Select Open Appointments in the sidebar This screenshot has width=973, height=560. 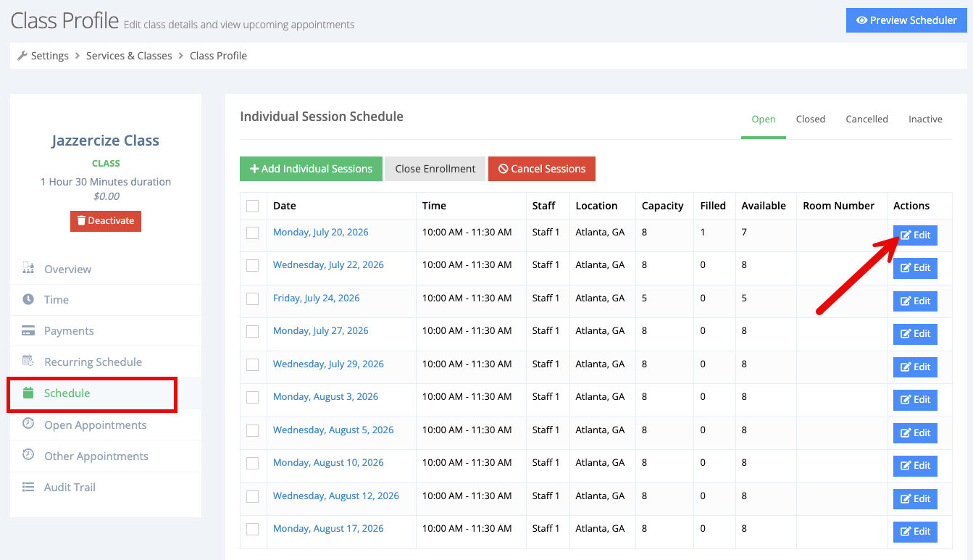pos(106,425)
